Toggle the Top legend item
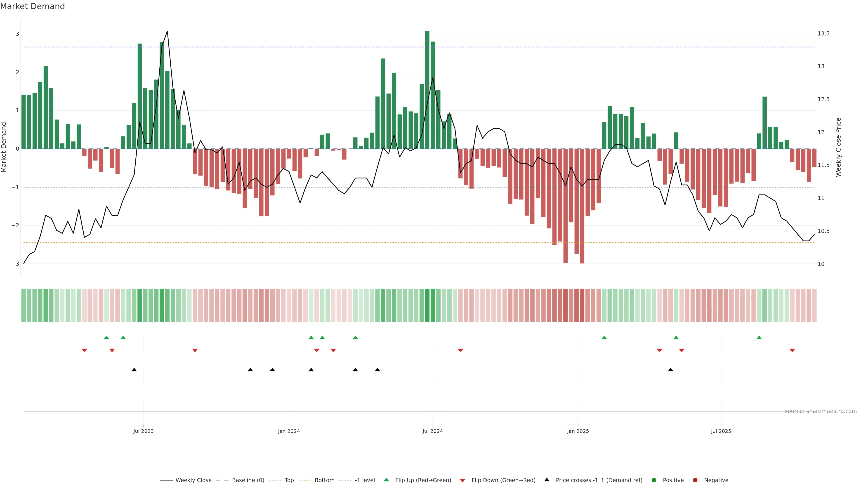Viewport: 868px width, 488px height. 289,480
